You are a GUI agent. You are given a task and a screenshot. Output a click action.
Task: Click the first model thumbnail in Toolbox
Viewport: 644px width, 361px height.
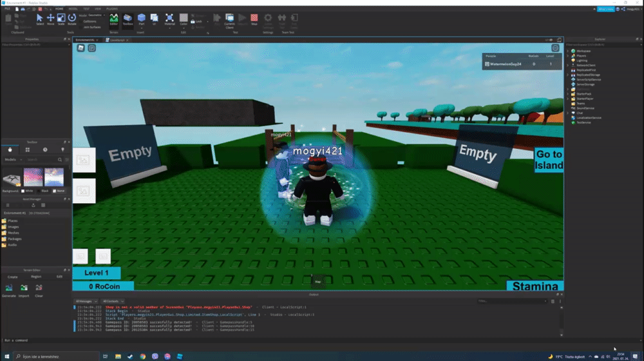tap(12, 178)
